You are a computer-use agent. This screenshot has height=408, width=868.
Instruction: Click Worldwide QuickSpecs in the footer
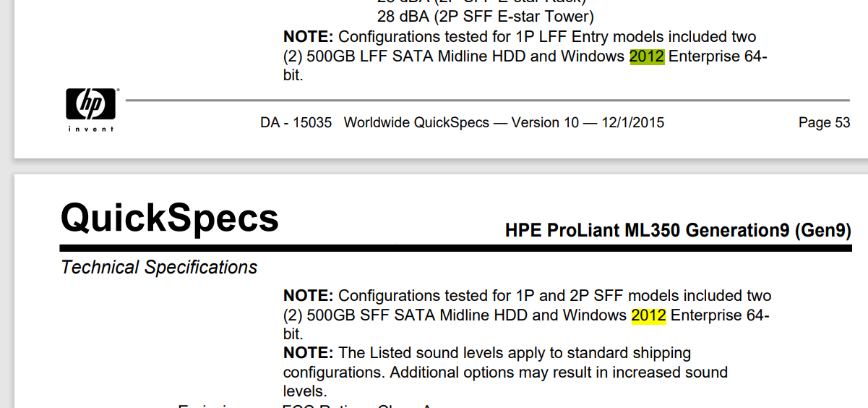[x=416, y=123]
